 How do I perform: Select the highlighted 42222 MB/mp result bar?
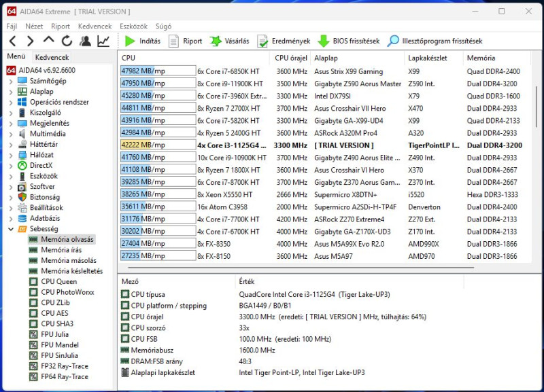158,145
